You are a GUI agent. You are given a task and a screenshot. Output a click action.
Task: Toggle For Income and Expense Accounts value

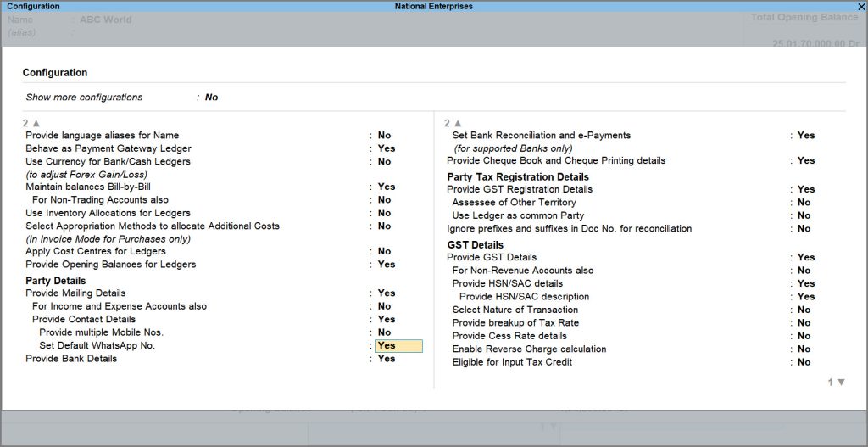pos(384,306)
